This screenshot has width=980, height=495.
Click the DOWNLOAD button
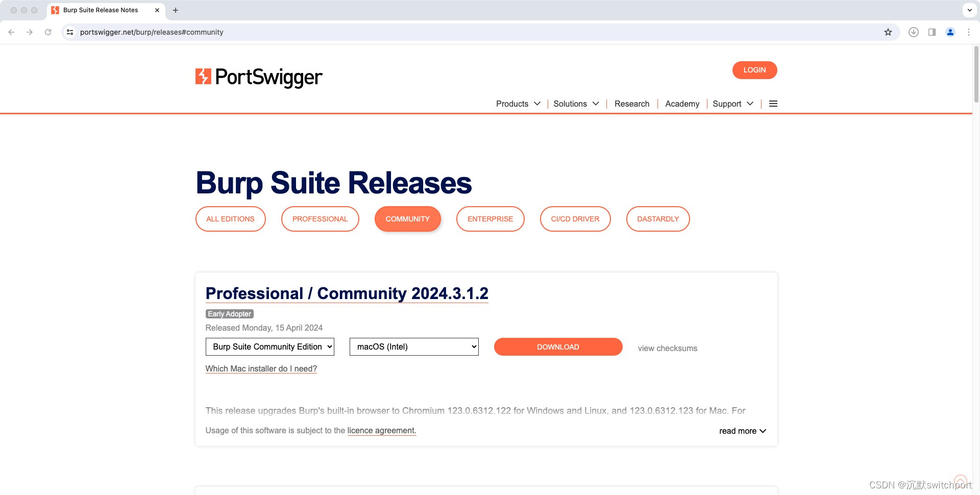click(558, 347)
